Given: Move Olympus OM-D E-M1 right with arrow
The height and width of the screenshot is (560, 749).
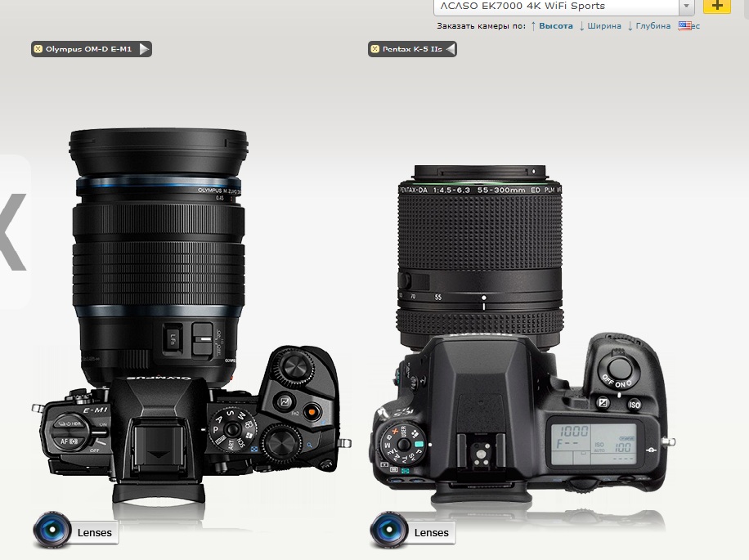Looking at the screenshot, I should [x=144, y=49].
